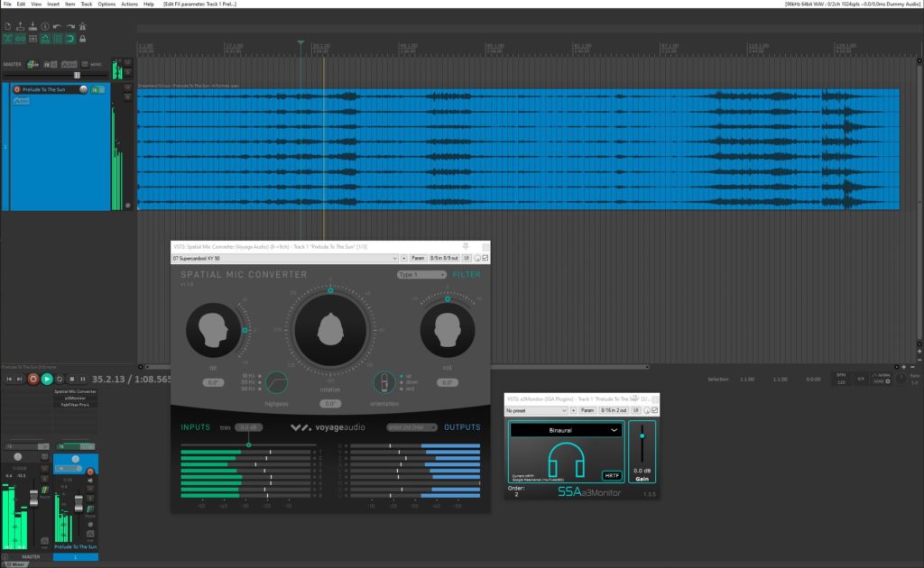Click the rotation head knob
The height and width of the screenshot is (568, 924).
pos(330,330)
